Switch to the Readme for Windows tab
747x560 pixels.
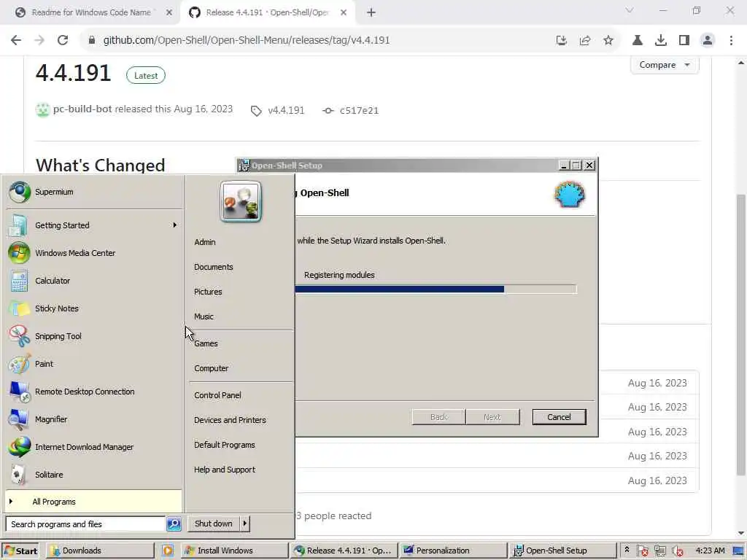tap(90, 12)
